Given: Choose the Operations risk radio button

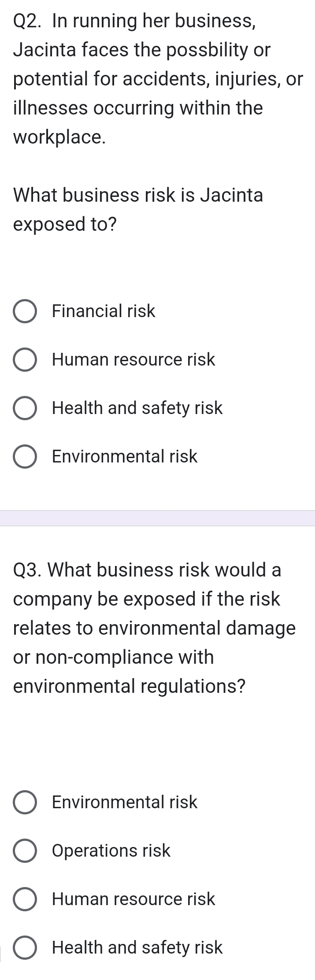Looking at the screenshot, I should pyautogui.click(x=25, y=851).
